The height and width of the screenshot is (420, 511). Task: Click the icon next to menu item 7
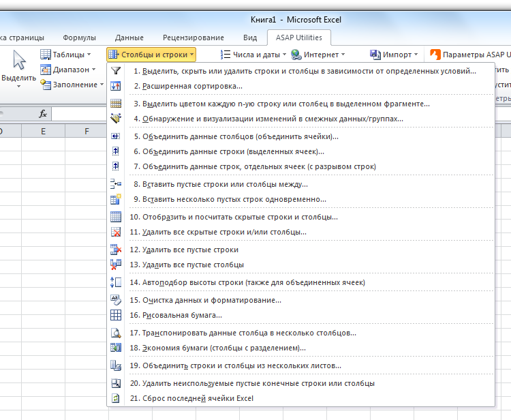click(x=116, y=166)
